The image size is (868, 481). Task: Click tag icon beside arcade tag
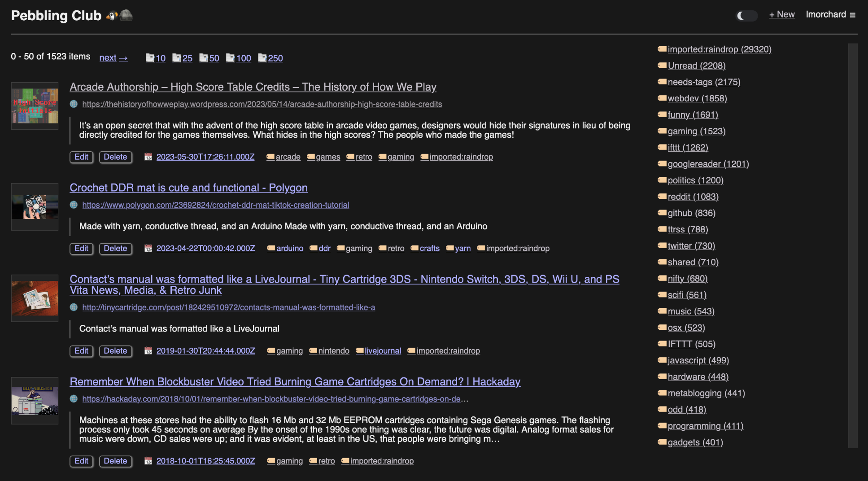[x=270, y=157]
